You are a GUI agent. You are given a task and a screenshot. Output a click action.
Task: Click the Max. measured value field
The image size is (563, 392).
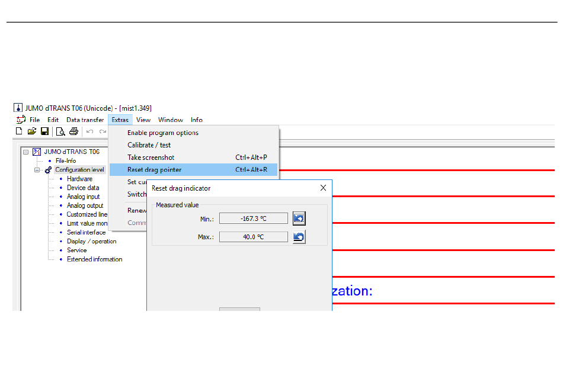point(254,237)
